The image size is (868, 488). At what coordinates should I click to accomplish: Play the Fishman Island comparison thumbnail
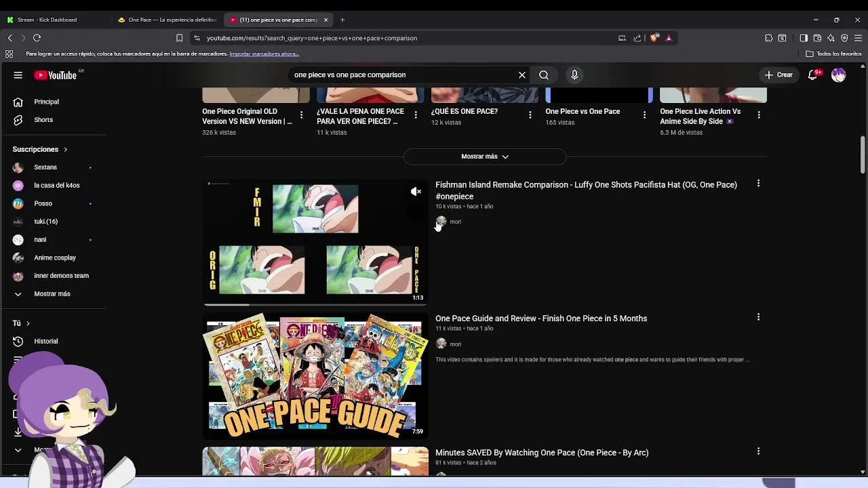click(x=315, y=242)
